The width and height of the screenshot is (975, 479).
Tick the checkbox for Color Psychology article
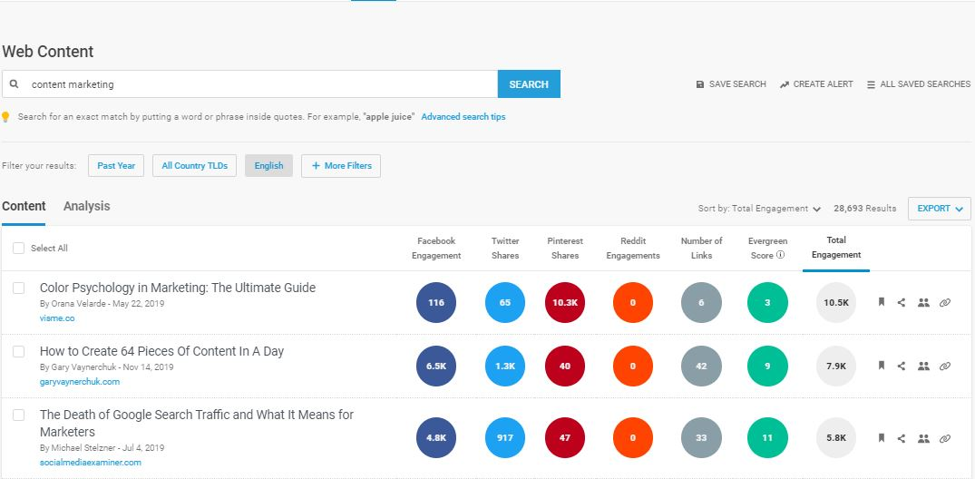point(18,288)
